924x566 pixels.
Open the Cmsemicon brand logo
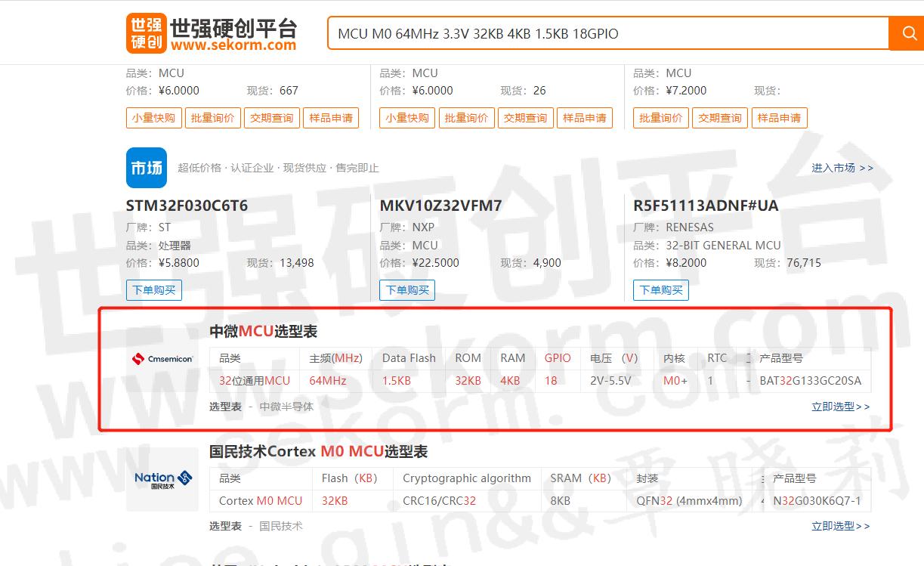tap(162, 359)
